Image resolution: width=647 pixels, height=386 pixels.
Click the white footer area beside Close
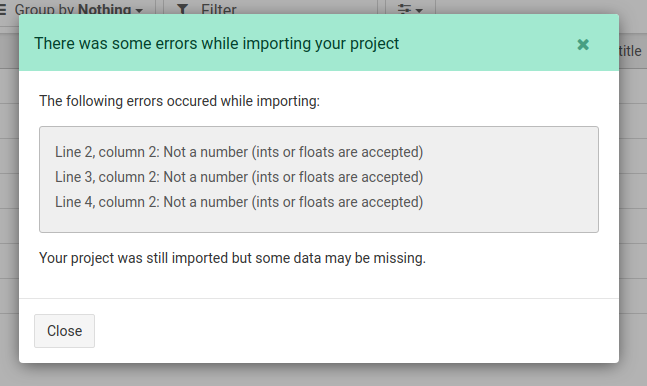click(x=355, y=331)
